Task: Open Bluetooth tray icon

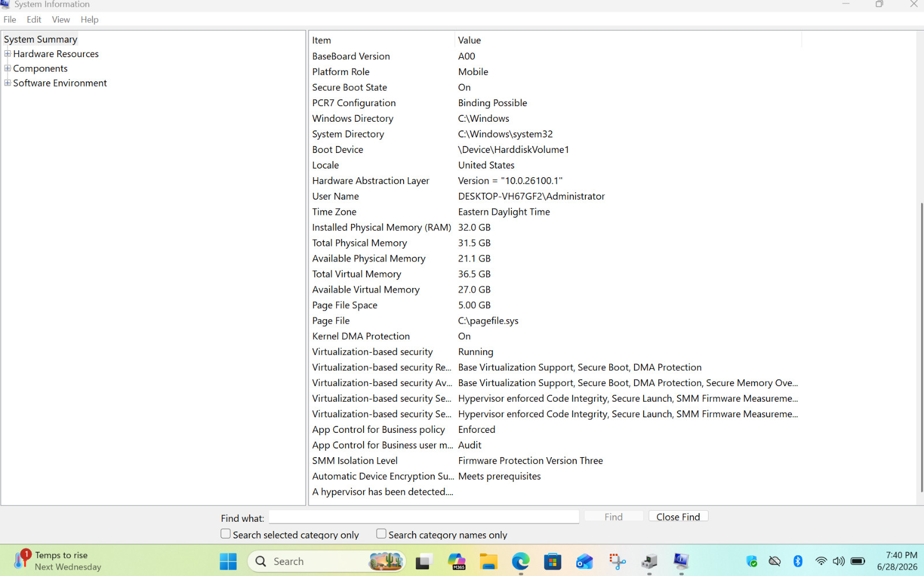Action: tap(798, 561)
